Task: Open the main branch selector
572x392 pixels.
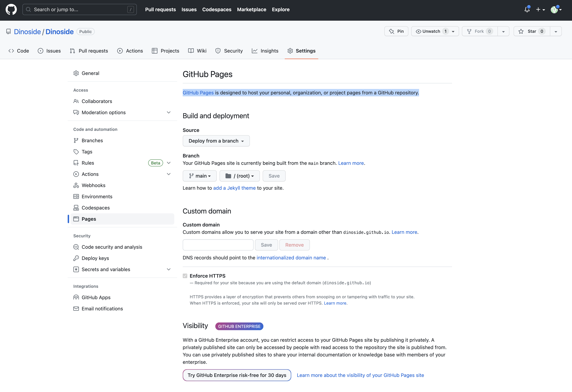Action: [x=200, y=176]
